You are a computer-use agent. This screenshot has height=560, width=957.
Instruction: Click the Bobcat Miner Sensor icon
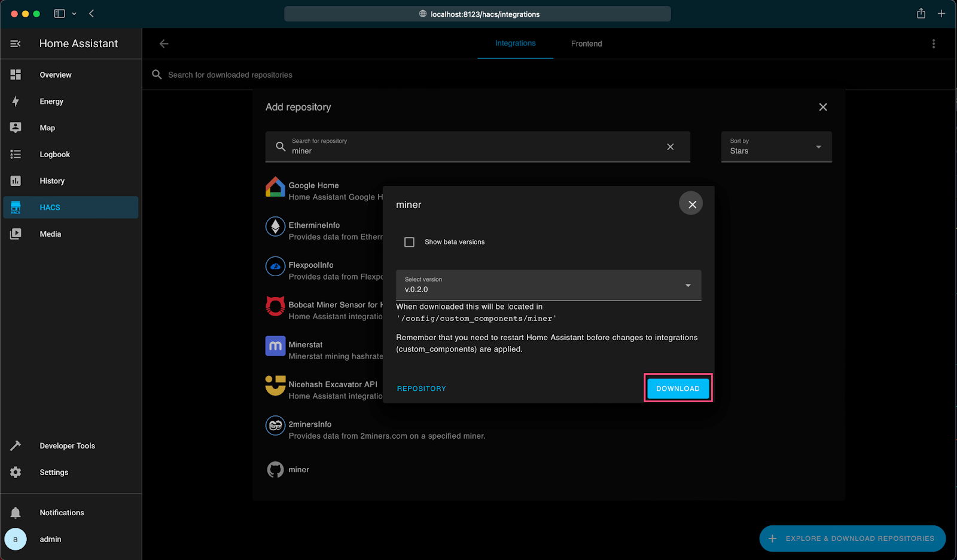point(275,306)
